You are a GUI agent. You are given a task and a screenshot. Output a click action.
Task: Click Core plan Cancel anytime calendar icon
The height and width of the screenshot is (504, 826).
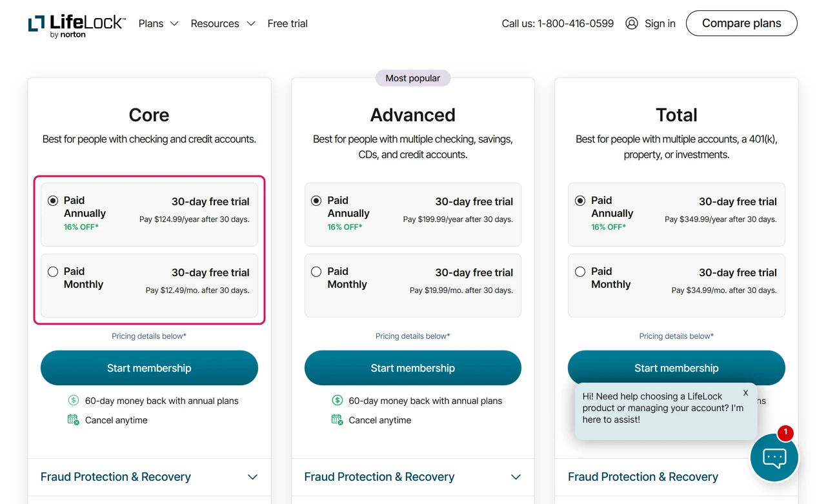pyautogui.click(x=74, y=420)
